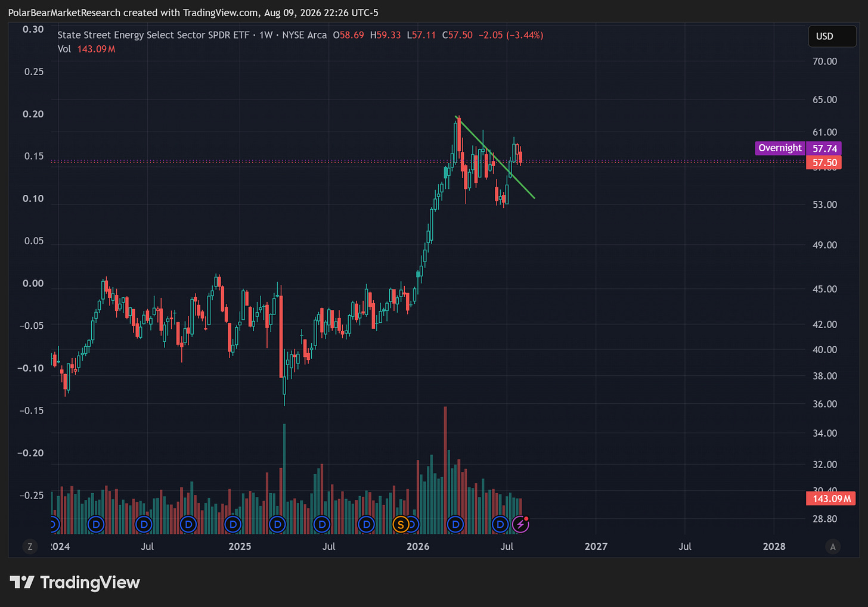The image size is (868, 607).
Task: Click the 2026 label on the time axis
Action: coord(418,546)
